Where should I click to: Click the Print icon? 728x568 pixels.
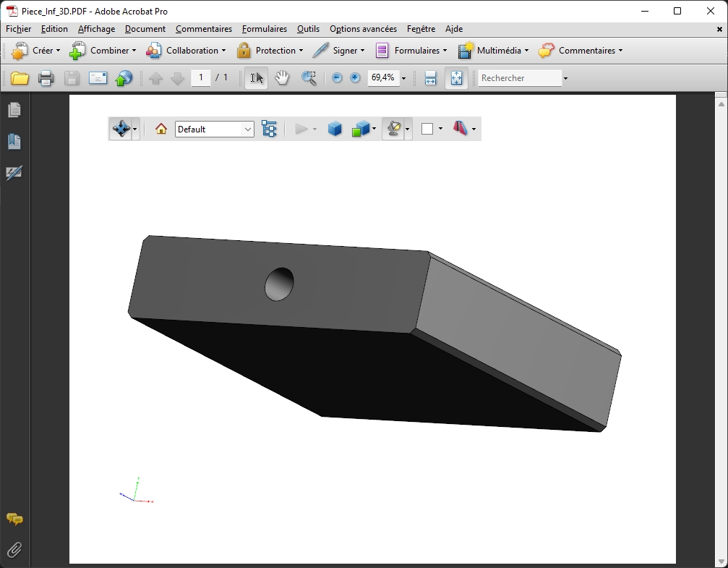[46, 78]
